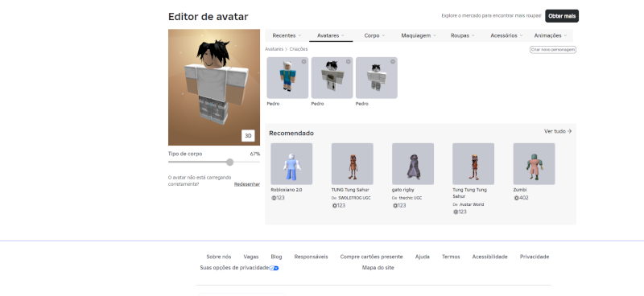The width and height of the screenshot is (644, 296).
Task: Click the gato rigby item name
Action: (403, 190)
